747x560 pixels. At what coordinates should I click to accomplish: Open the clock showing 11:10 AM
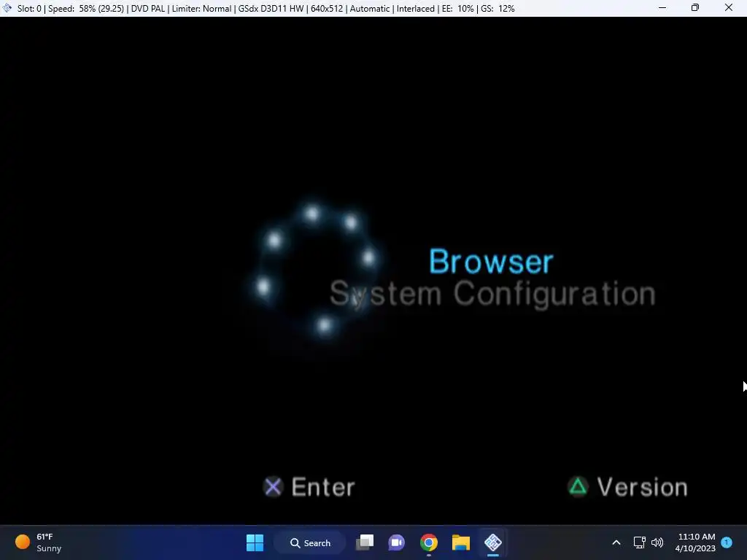695,542
